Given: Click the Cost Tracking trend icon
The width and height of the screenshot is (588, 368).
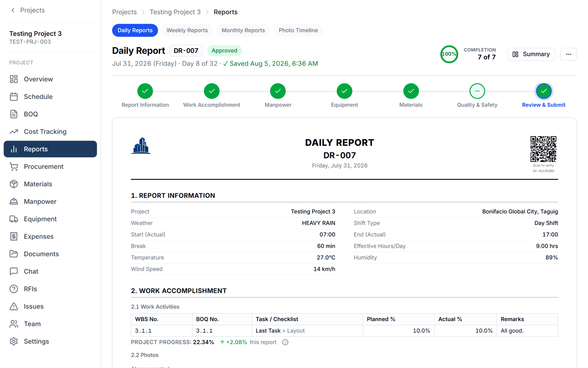Looking at the screenshot, I should click(14, 132).
